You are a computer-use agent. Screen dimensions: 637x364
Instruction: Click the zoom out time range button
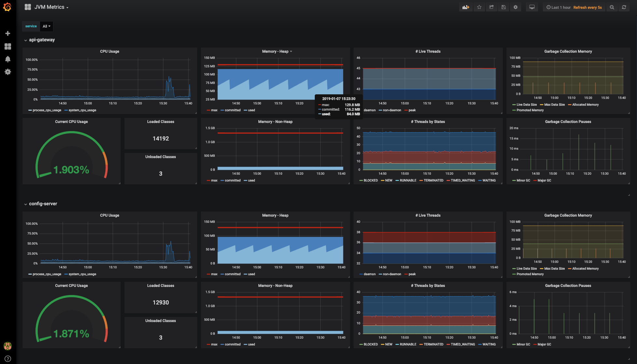[612, 7]
